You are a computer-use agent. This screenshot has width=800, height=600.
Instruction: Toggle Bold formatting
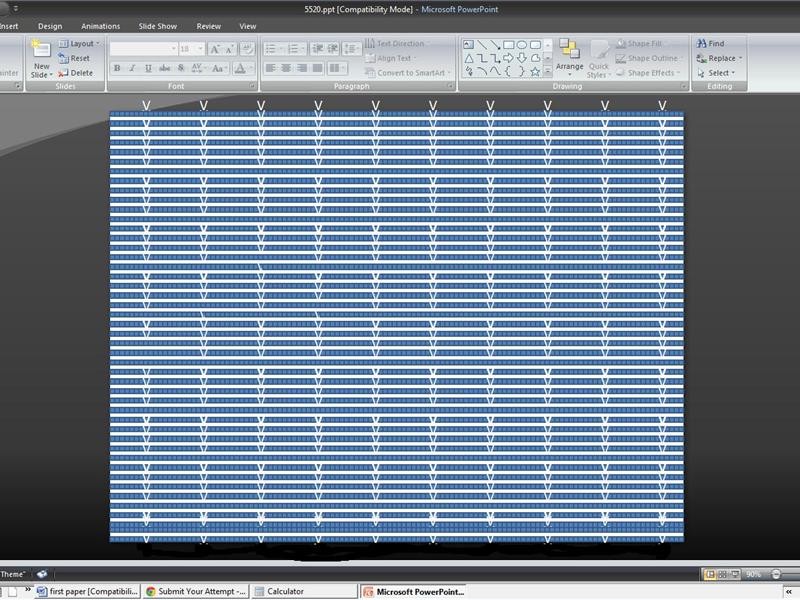pyautogui.click(x=116, y=67)
